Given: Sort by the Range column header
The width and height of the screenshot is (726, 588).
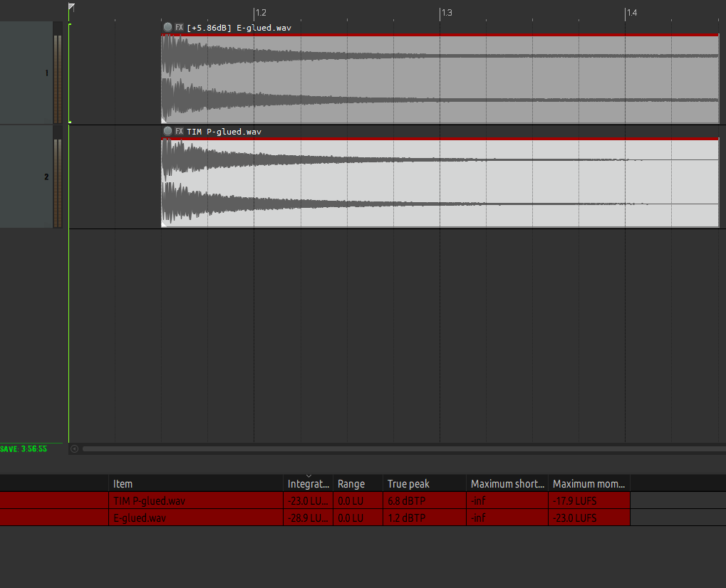Looking at the screenshot, I should 358,484.
